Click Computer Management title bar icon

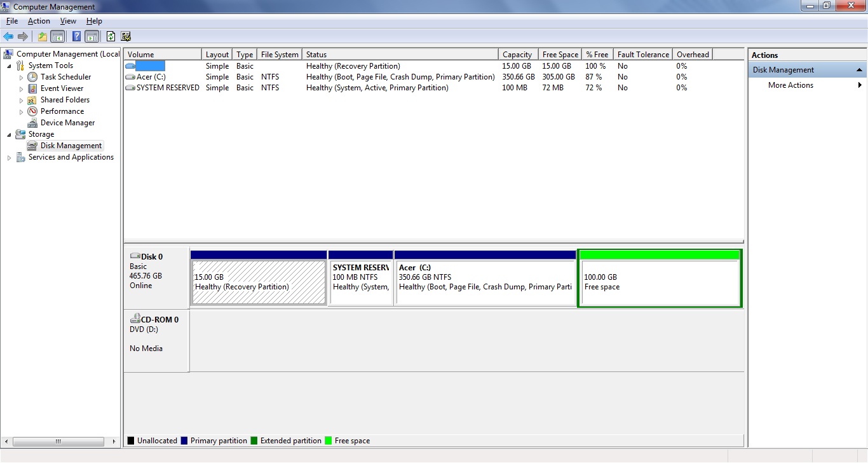pyautogui.click(x=6, y=6)
